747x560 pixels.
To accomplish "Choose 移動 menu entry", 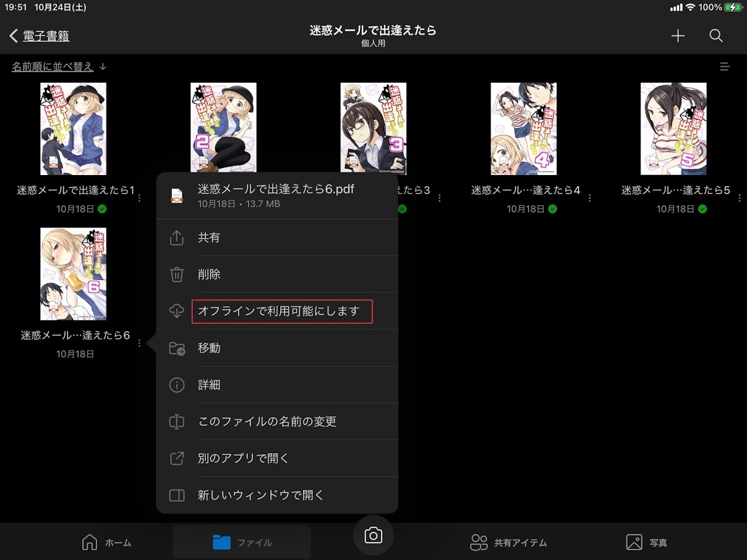I will point(277,348).
